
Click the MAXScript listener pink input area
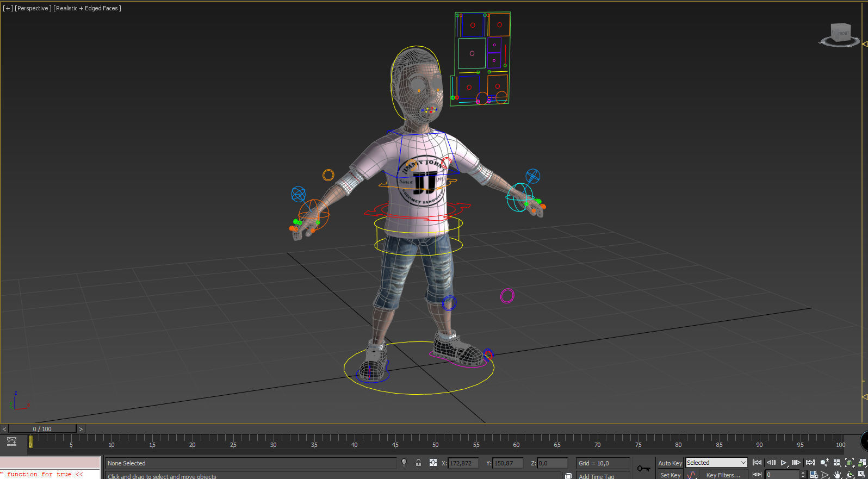tap(50, 463)
